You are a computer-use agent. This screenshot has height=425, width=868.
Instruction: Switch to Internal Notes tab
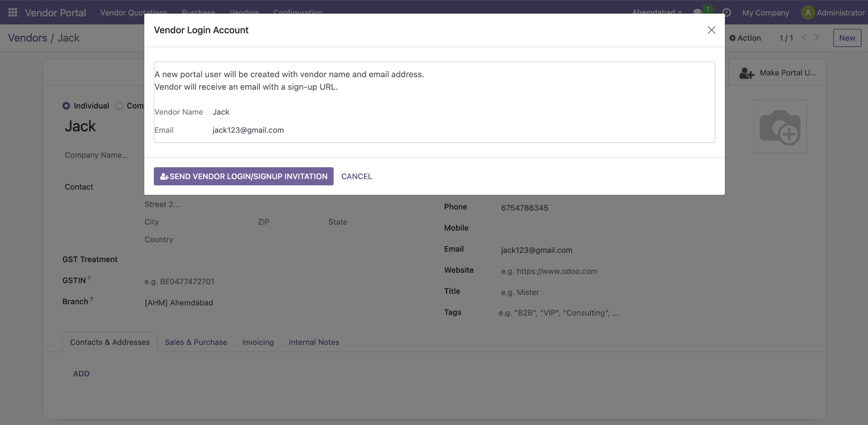coord(314,342)
